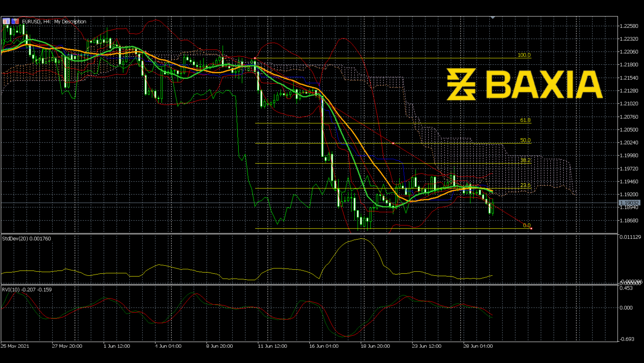Click price scale value 1.20240
This screenshot has height=363, width=644.
coord(629,142)
